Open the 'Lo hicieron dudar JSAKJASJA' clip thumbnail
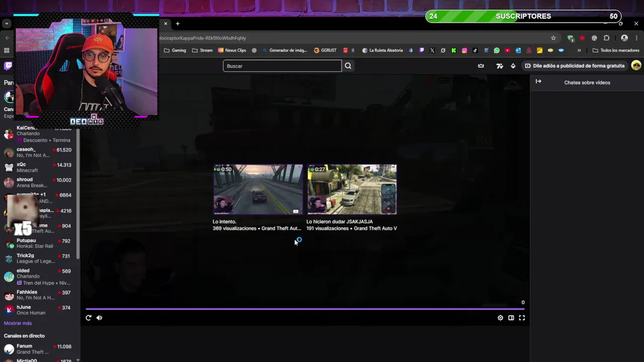The width and height of the screenshot is (644, 362). coord(352,190)
